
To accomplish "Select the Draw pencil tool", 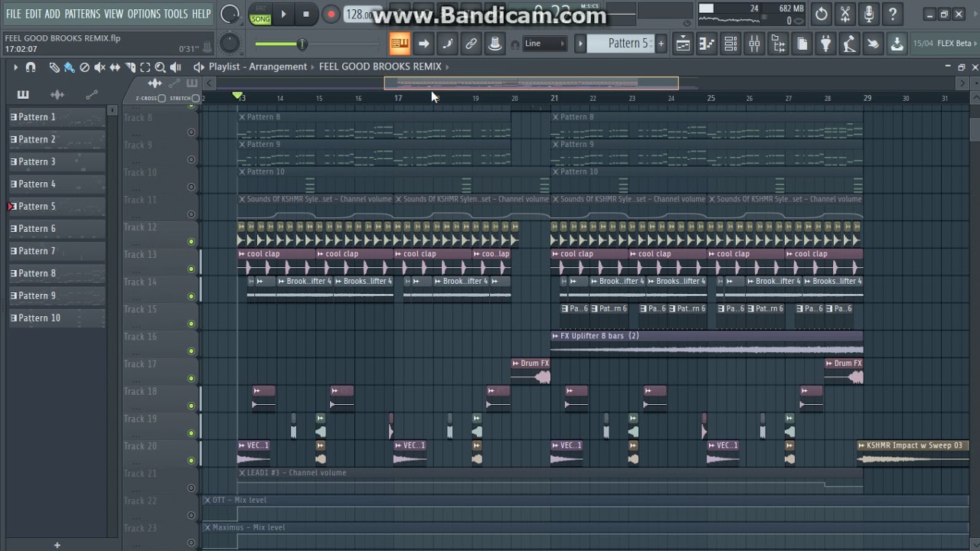I will tap(54, 67).
